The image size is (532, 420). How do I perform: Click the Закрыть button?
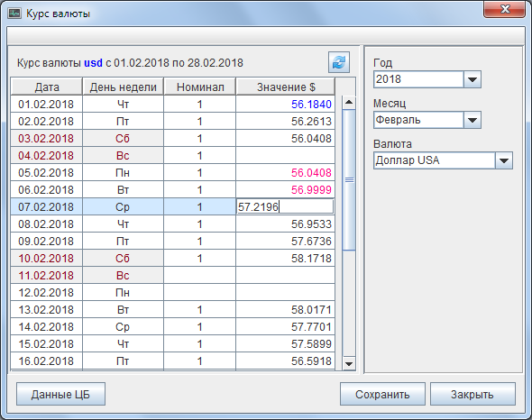tap(472, 394)
